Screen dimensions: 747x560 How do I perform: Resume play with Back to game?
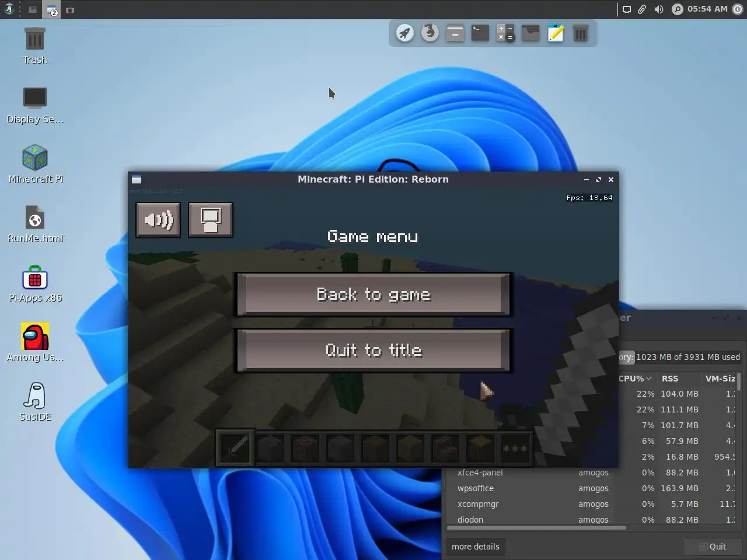click(373, 295)
